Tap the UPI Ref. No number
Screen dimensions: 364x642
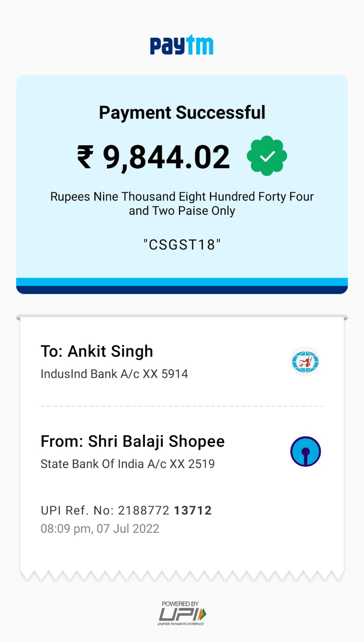(x=165, y=510)
